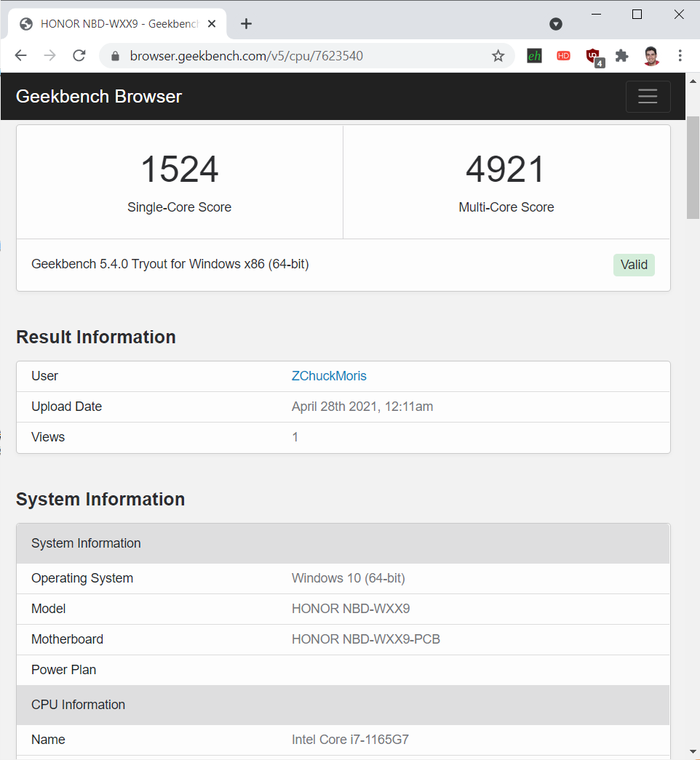Open the Chrome three-dot menu
The image size is (700, 760).
[680, 56]
